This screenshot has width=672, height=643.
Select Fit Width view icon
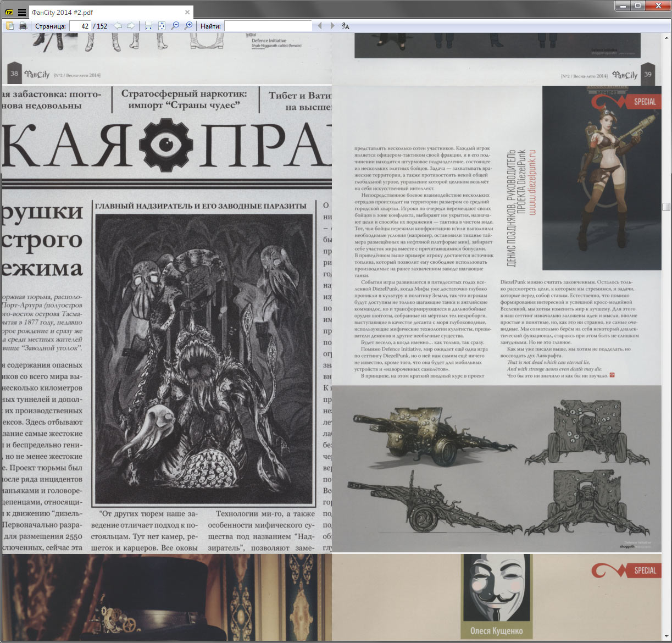148,26
